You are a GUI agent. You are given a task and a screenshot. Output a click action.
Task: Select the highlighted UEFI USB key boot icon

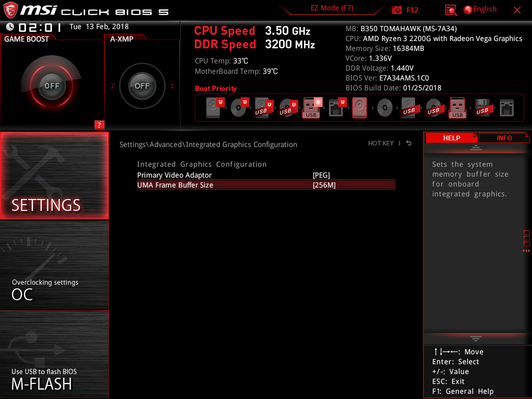(x=312, y=108)
